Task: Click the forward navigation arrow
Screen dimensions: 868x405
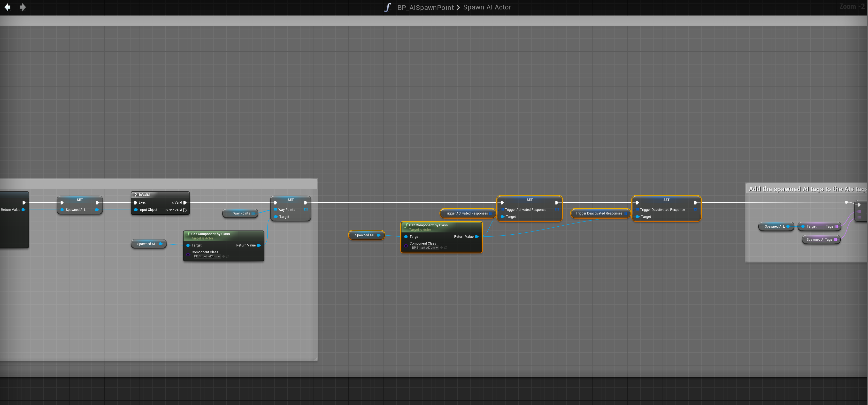Action: click(x=23, y=7)
